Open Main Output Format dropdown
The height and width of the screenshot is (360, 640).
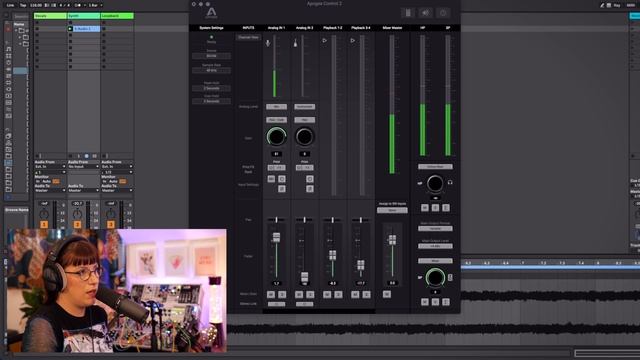pos(435,229)
